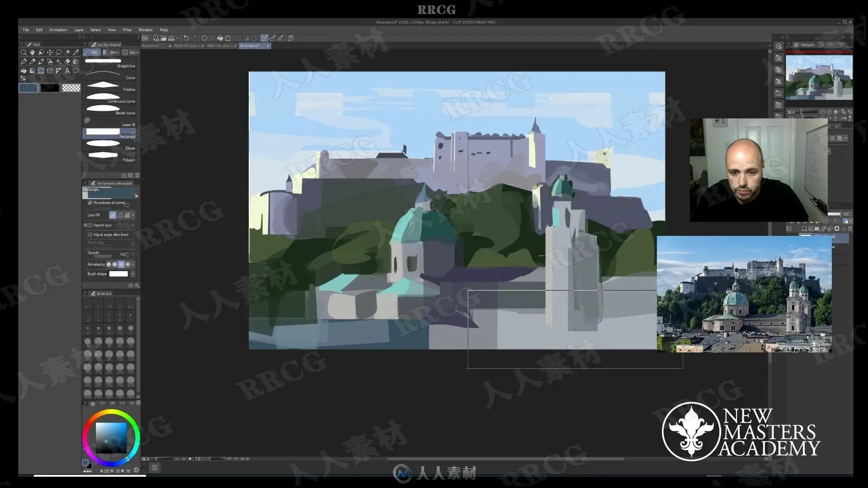
Task: Select the Eyedropper tool
Action: (x=76, y=52)
